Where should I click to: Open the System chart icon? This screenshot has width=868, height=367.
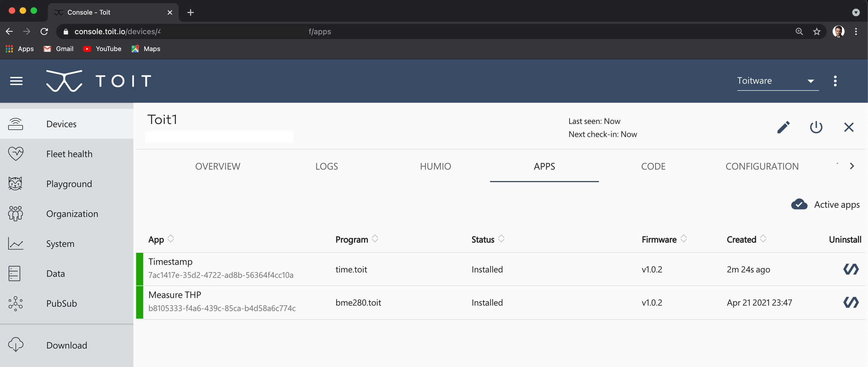15,243
